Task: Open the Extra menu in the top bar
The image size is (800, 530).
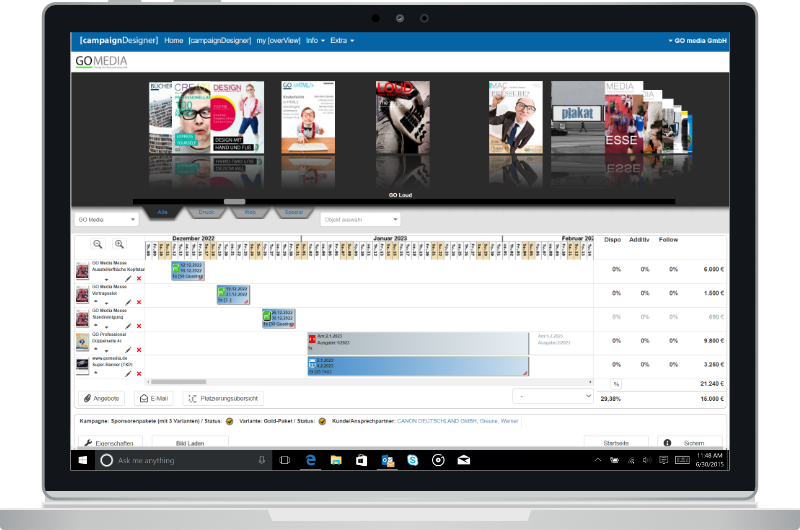Action: (343, 41)
